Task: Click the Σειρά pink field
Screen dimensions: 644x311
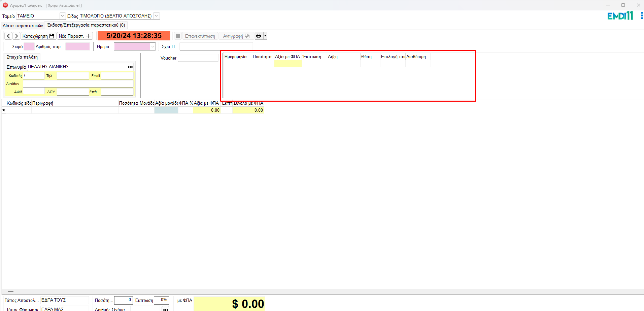Action: tap(29, 46)
